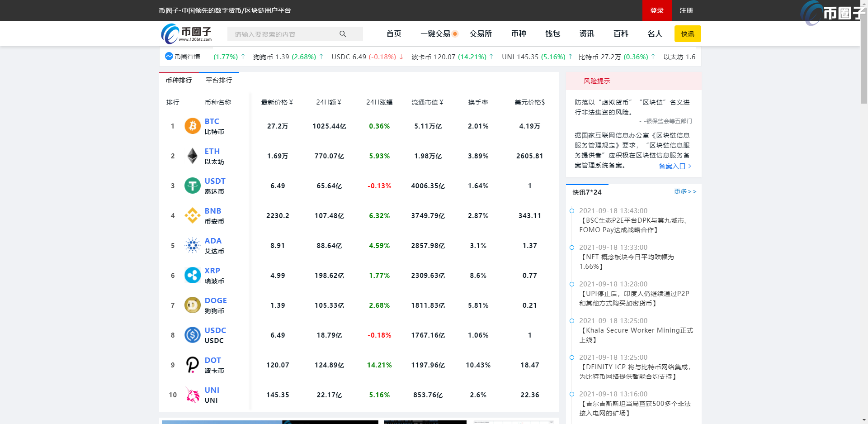Click the 币圈行情 ticker icon
Viewport: 868px width, 424px height.
point(169,56)
